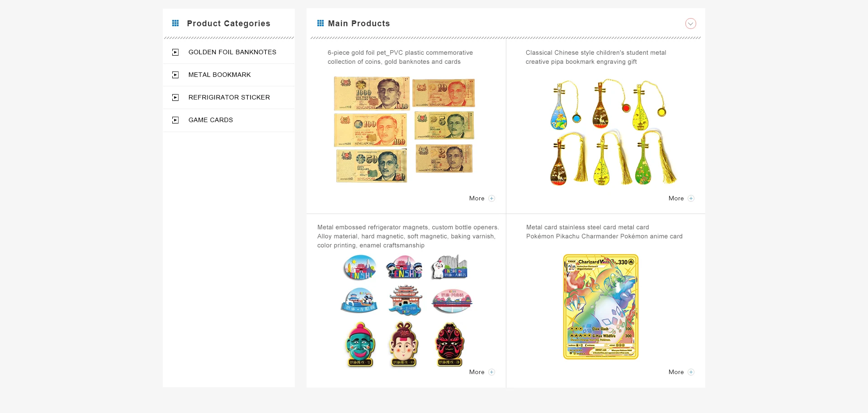This screenshot has height=413, width=868.
Task: Click the arrow icon beside GOLDEN FOIL BANKNOTES
Action: click(x=175, y=52)
